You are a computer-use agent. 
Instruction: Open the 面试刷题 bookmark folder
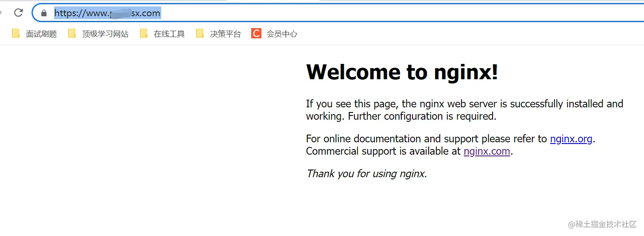[x=34, y=34]
